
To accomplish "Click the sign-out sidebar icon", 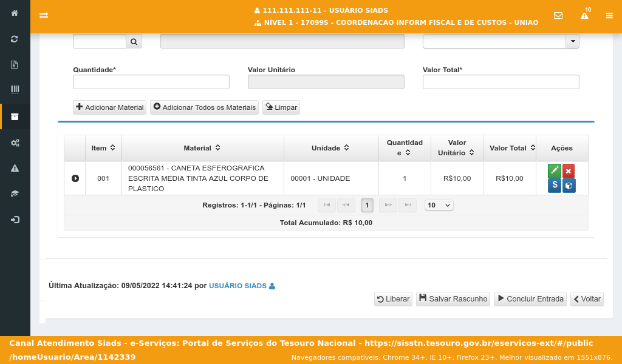I will pyautogui.click(x=15, y=220).
